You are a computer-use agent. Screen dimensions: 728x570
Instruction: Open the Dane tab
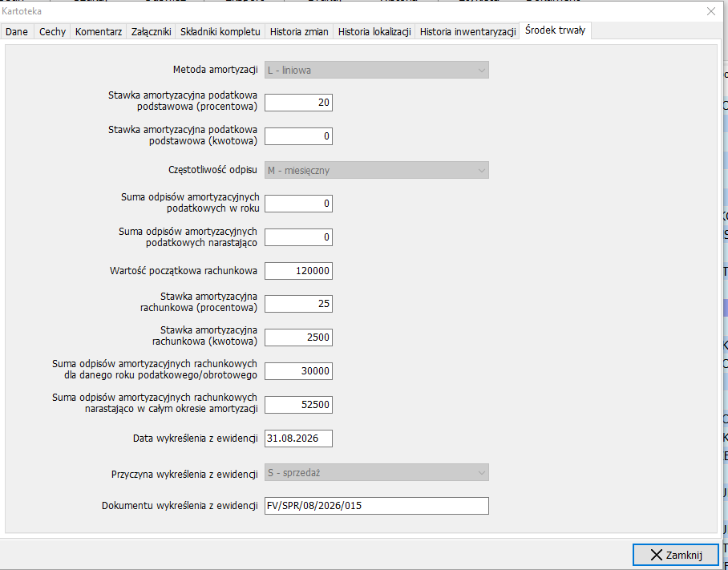[17, 32]
